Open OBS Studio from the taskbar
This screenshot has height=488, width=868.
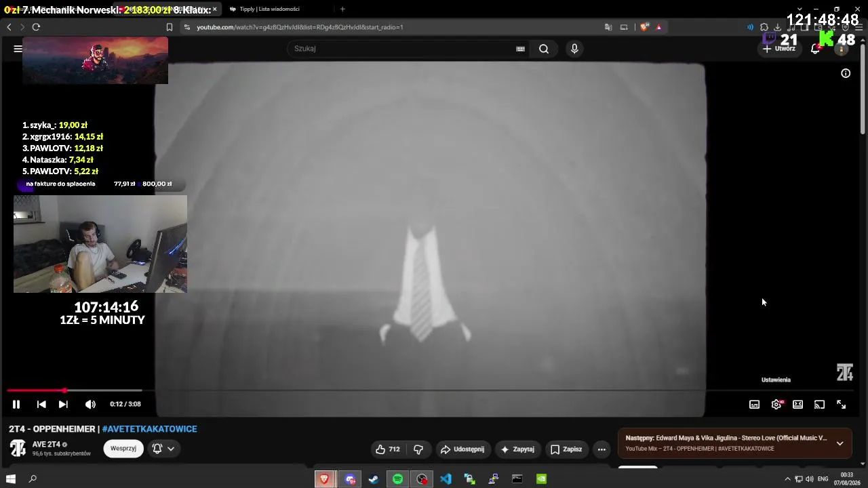click(x=422, y=479)
